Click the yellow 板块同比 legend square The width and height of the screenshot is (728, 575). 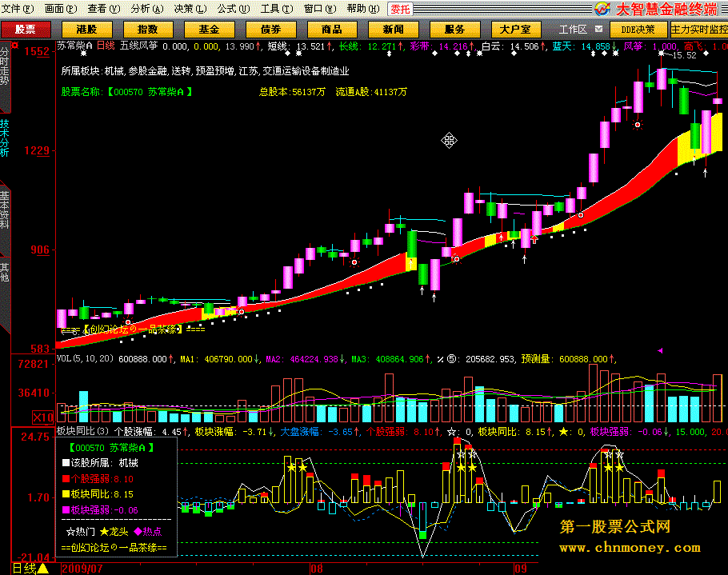pyautogui.click(x=66, y=494)
